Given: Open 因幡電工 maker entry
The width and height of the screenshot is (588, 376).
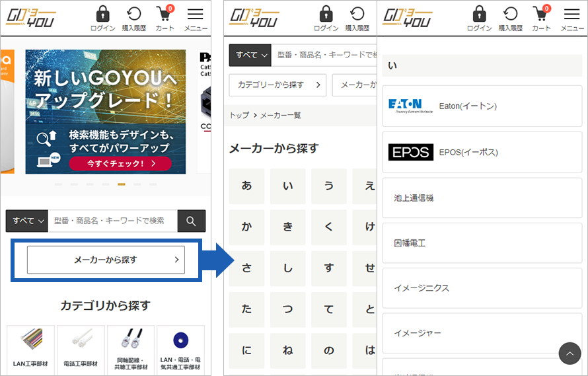Looking at the screenshot, I should tap(482, 243).
